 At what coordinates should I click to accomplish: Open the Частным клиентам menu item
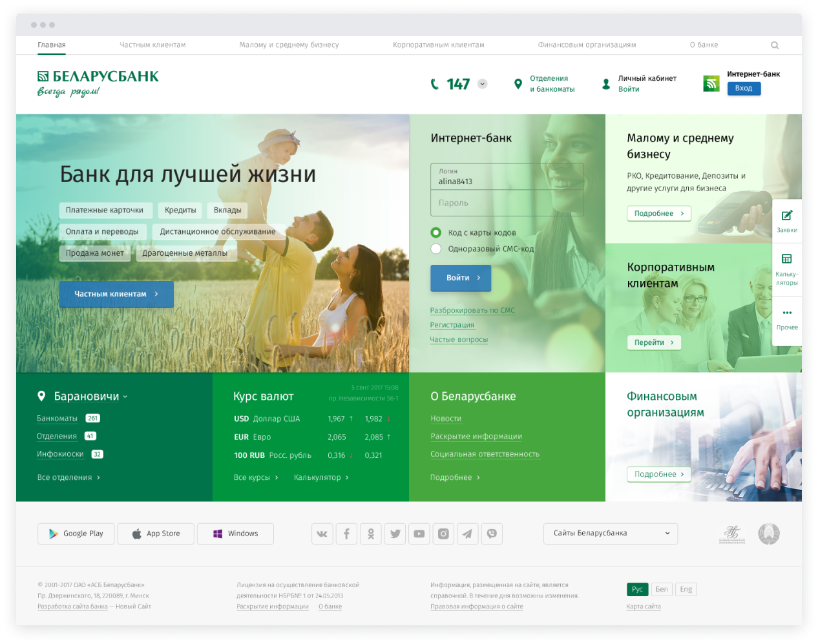tap(152, 45)
